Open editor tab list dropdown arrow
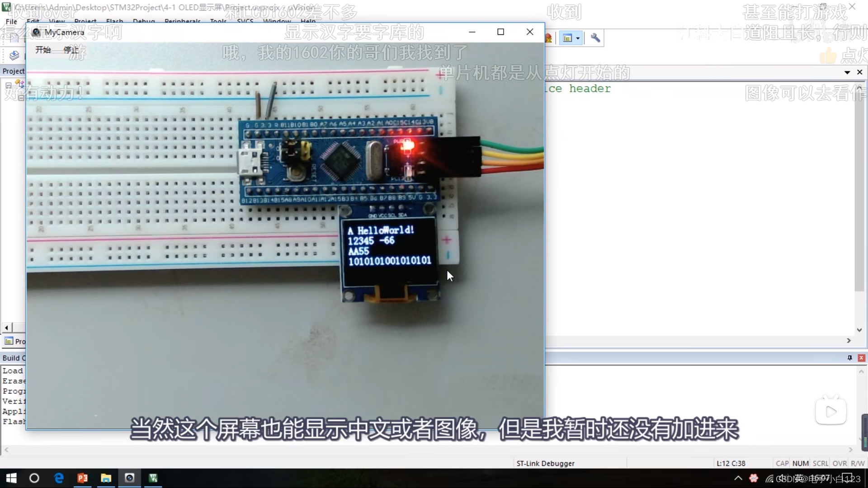The image size is (868, 488). (x=847, y=72)
